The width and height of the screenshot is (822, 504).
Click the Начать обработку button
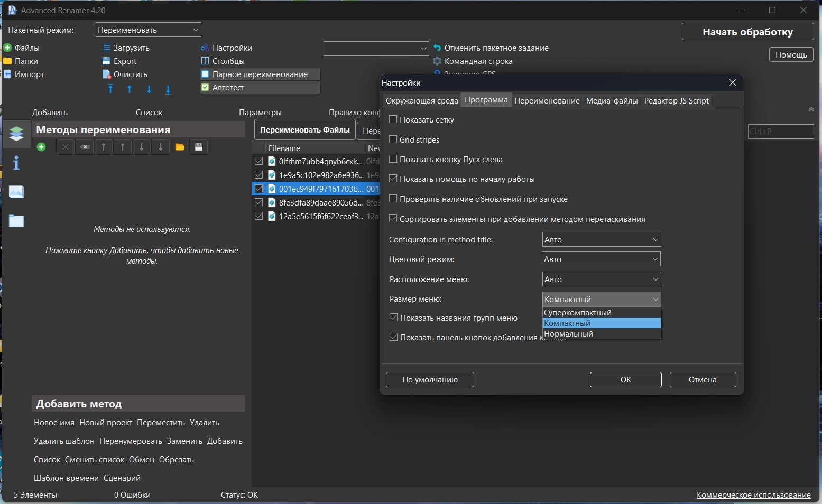click(747, 32)
